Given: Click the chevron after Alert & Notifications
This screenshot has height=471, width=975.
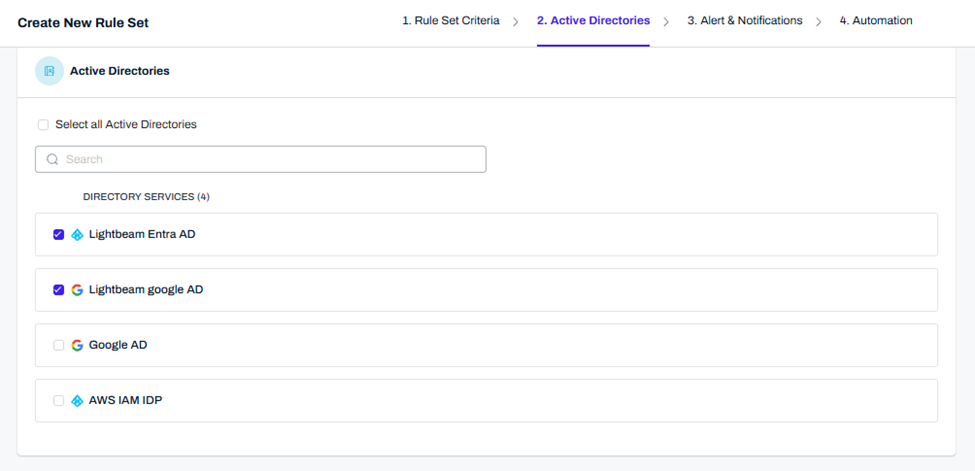Looking at the screenshot, I should click(x=818, y=21).
